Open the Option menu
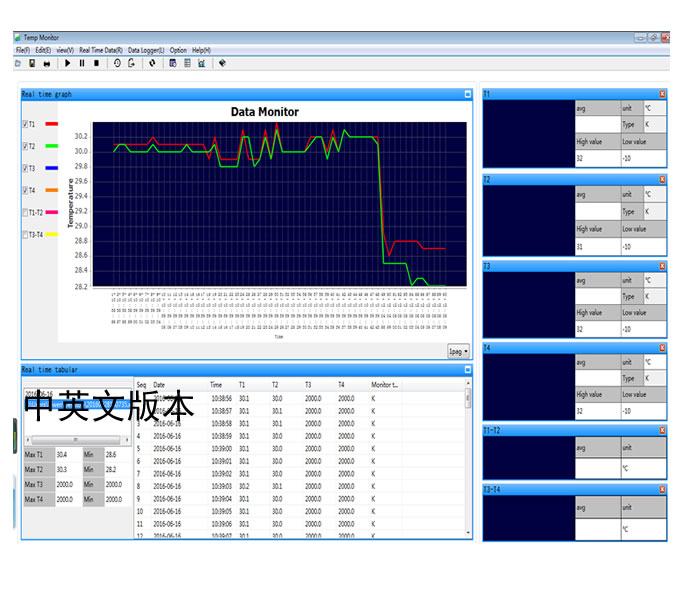700x600 pixels. (178, 50)
